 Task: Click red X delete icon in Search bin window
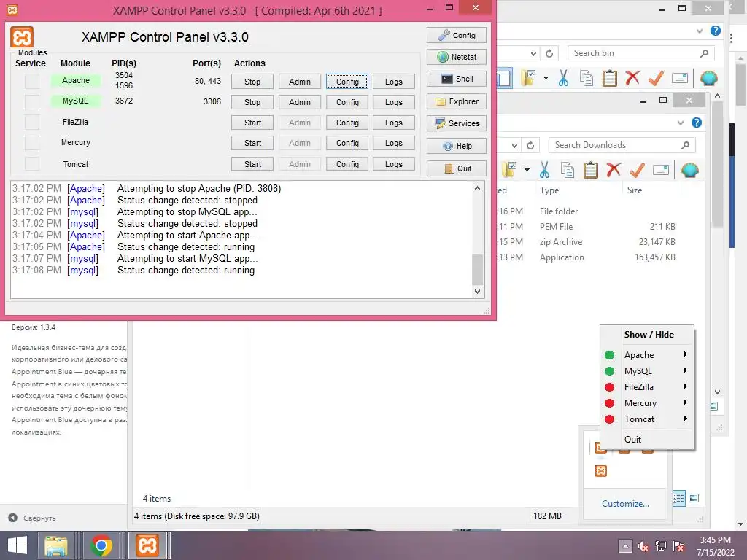click(632, 77)
